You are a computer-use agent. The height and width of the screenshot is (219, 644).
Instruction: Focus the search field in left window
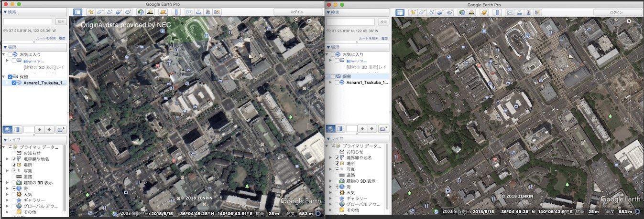28,21
